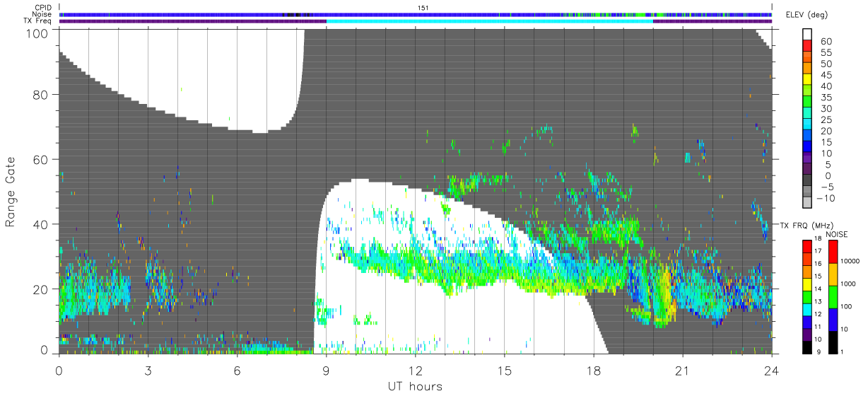Click the 60 tick label on Range Gate axis

(41, 159)
